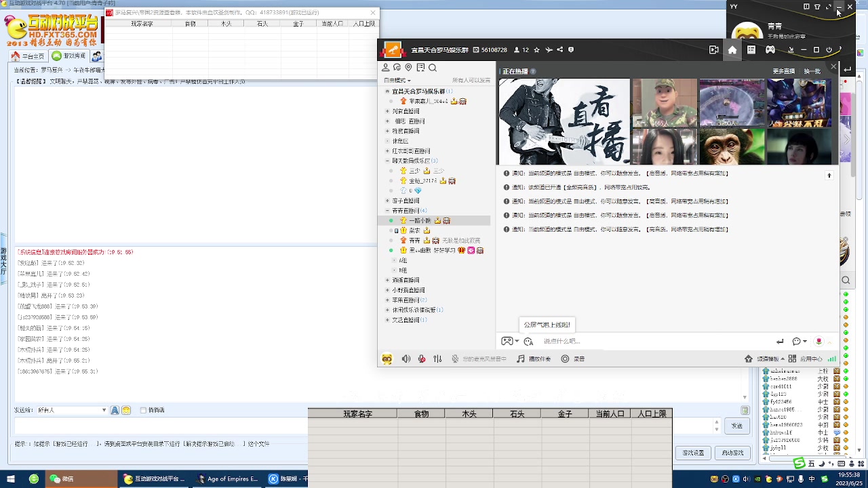Open Age of Empires from the taskbar
Viewport: 868px width, 488px height.
coord(226,479)
